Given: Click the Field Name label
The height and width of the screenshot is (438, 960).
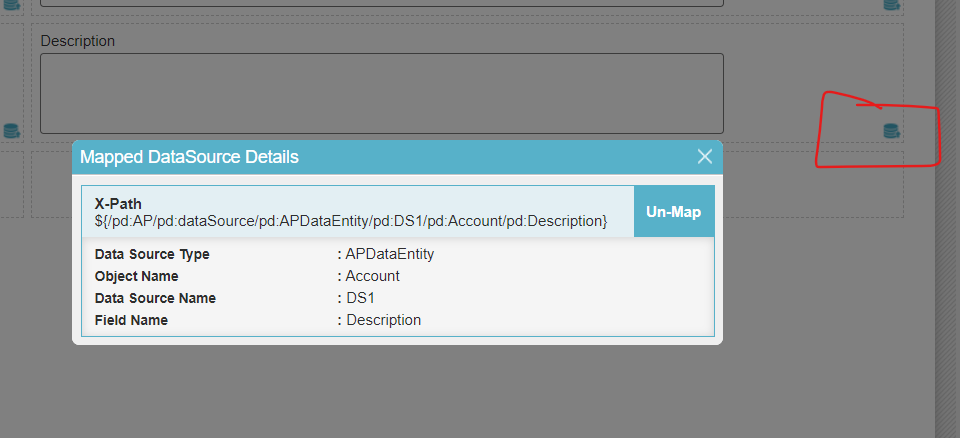Looking at the screenshot, I should 131,320.
